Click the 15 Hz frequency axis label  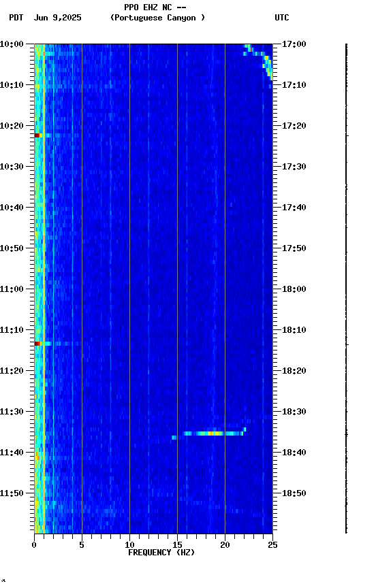point(177,545)
